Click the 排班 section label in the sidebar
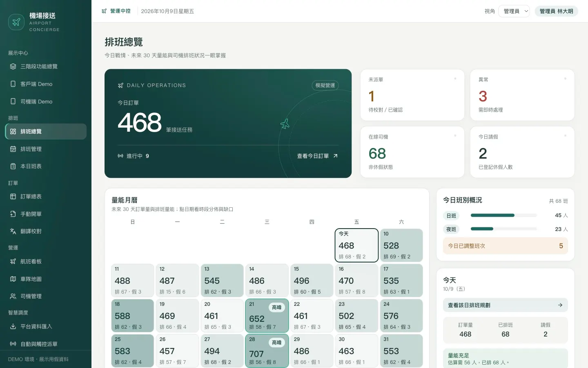588x368 pixels. (x=13, y=118)
